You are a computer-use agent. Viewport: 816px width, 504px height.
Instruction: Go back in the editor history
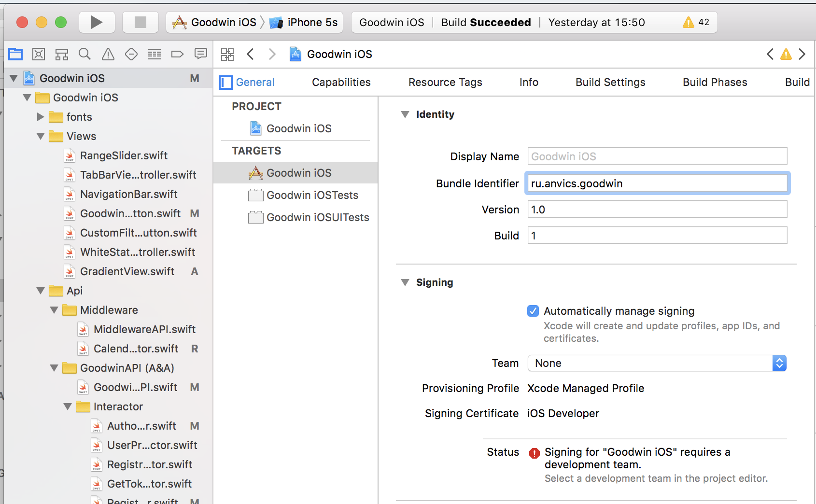point(250,54)
